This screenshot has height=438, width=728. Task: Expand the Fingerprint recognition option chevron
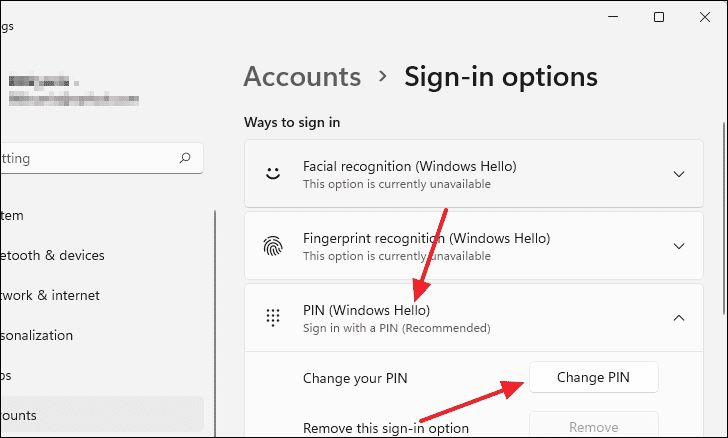679,246
